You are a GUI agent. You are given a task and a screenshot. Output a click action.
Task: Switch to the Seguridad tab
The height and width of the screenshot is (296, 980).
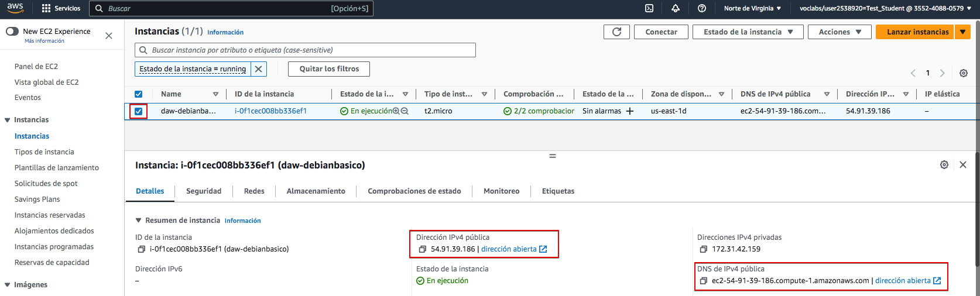click(x=204, y=191)
